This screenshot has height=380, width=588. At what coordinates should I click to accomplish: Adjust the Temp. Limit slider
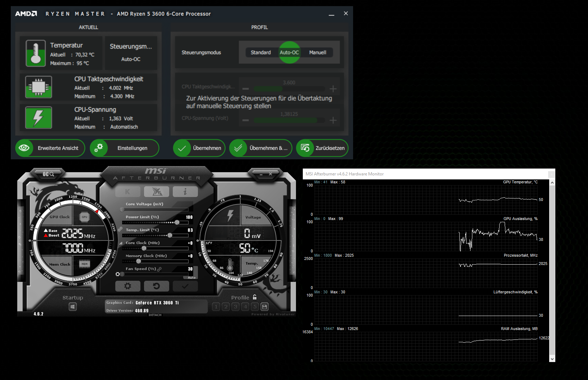(155, 235)
